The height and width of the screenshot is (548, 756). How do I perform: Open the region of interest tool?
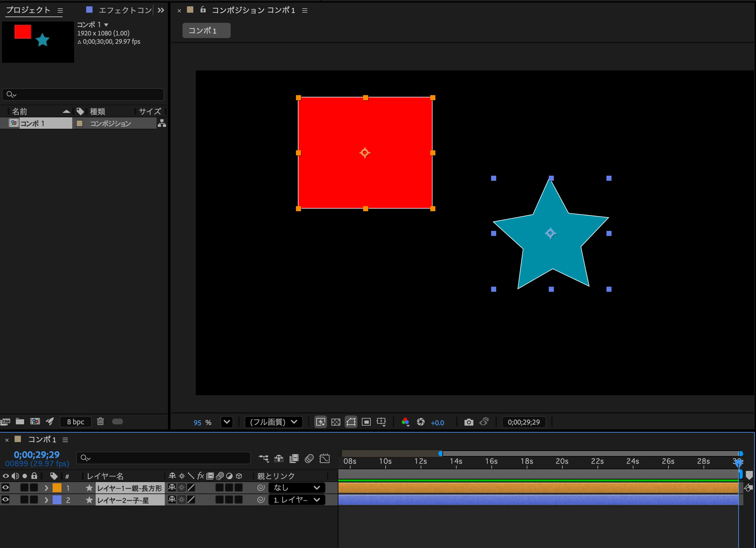point(366,422)
